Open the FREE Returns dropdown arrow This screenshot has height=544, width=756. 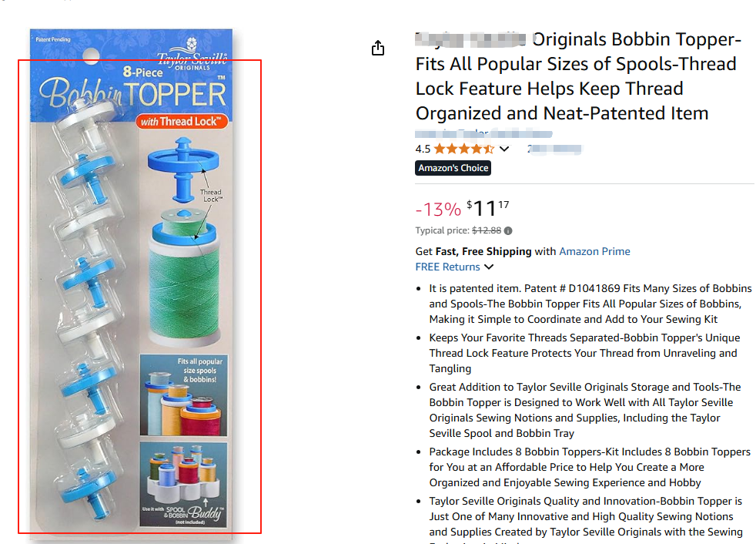489,267
